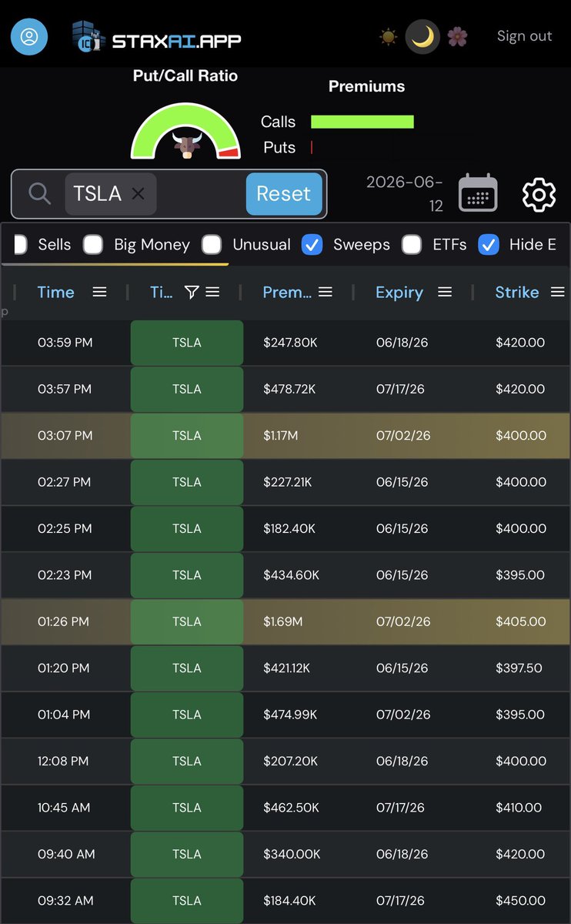Click the $247.80K premium cell
Viewport: 571px width, 924px height.
coord(290,343)
